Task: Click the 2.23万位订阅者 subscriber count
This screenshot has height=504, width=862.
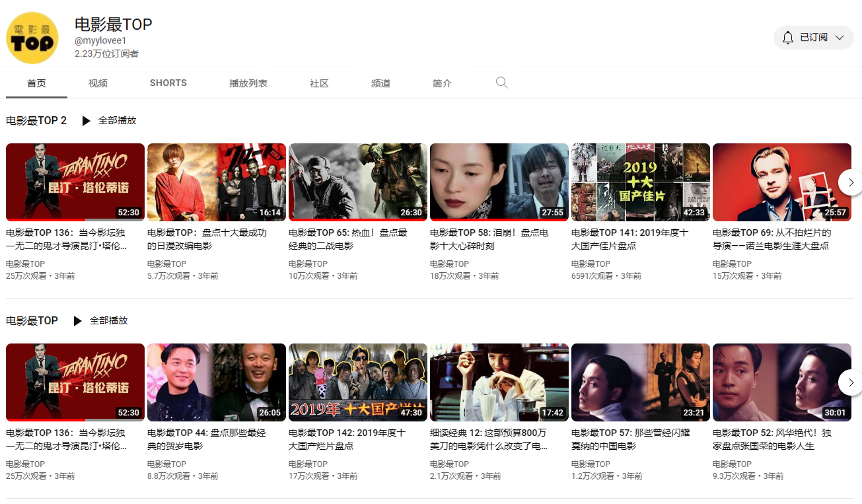Action: point(106,54)
